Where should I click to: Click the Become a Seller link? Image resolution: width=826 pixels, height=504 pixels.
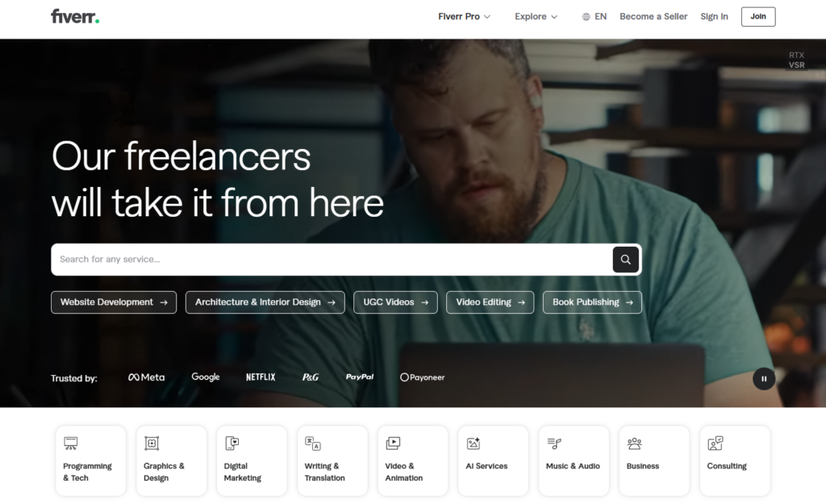(x=653, y=17)
